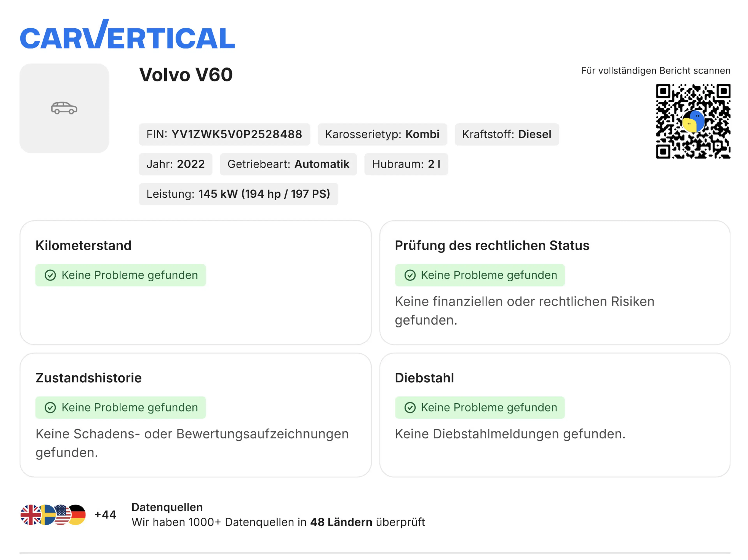The width and height of the screenshot is (748, 560).
Task: Click 'Keine Probleme gefunden' badge under Kilometerstand
Action: [120, 275]
